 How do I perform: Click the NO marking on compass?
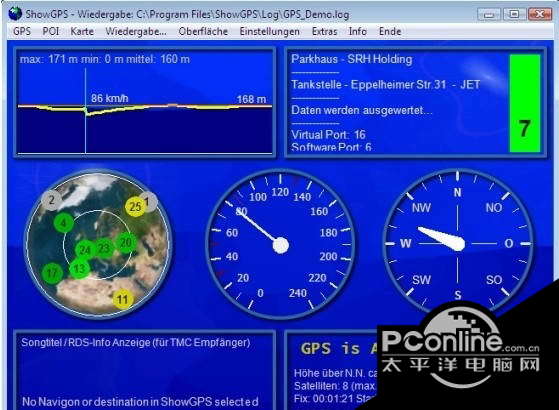pos(494,207)
